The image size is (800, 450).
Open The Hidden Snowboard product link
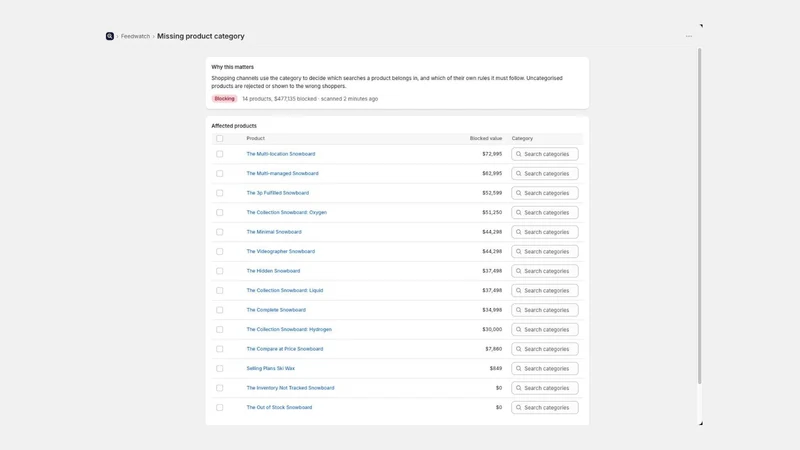pyautogui.click(x=273, y=271)
